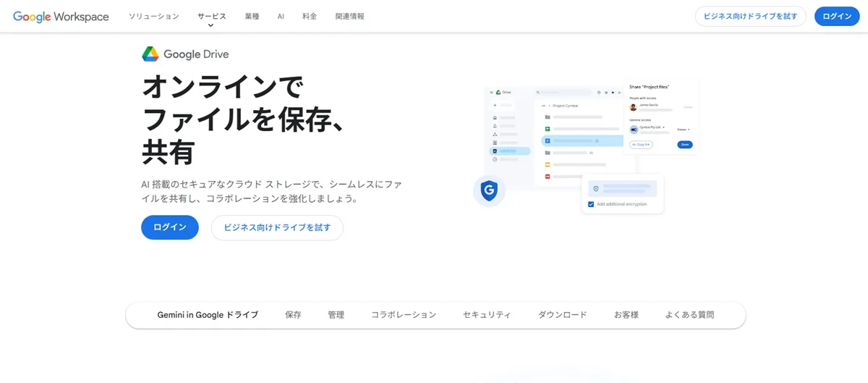The image size is (868, 383).
Task: Click the Viewer dropdown in the share illustration
Action: click(x=684, y=129)
